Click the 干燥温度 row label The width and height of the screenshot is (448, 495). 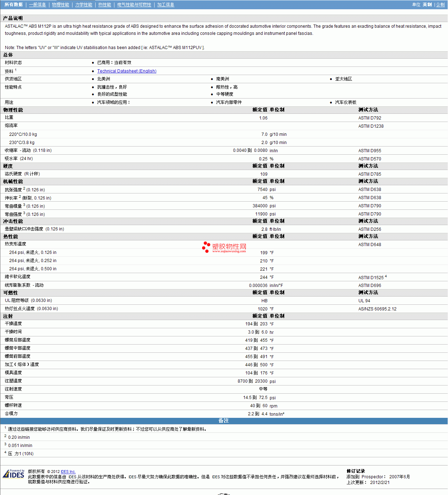click(14, 324)
